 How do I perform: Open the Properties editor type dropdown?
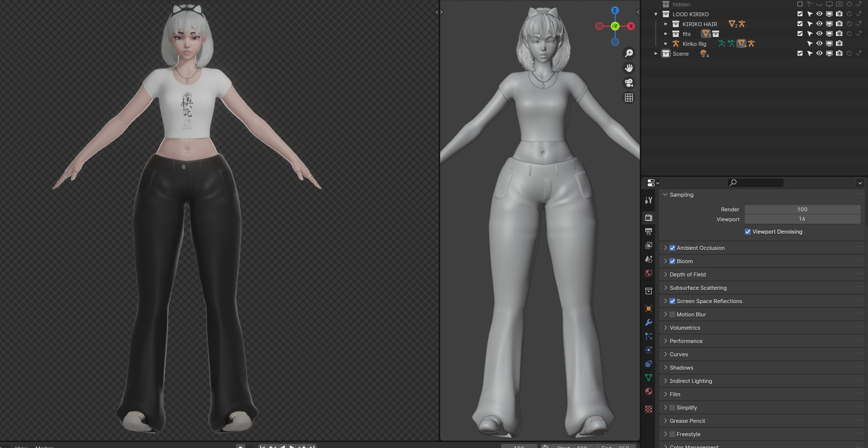(x=653, y=183)
